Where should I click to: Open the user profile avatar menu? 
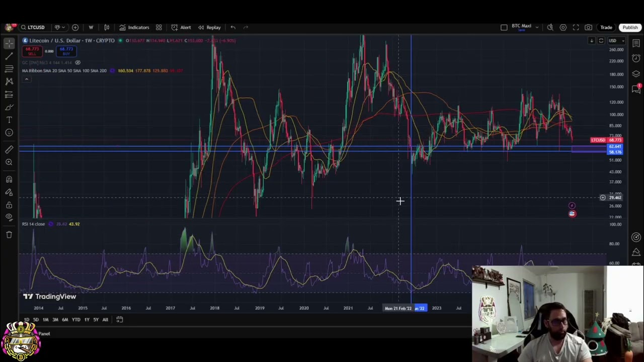tap(9, 27)
